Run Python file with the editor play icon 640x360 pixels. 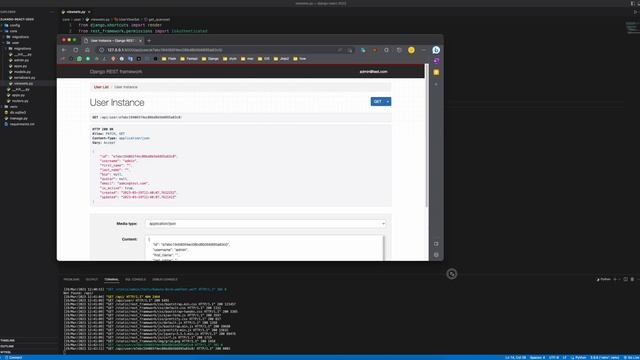(635, 12)
